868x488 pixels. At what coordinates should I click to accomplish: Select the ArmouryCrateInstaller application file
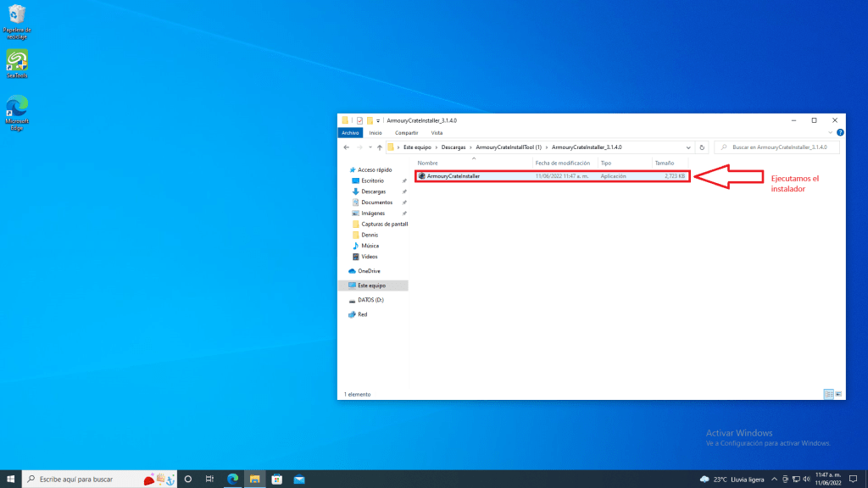(x=453, y=176)
